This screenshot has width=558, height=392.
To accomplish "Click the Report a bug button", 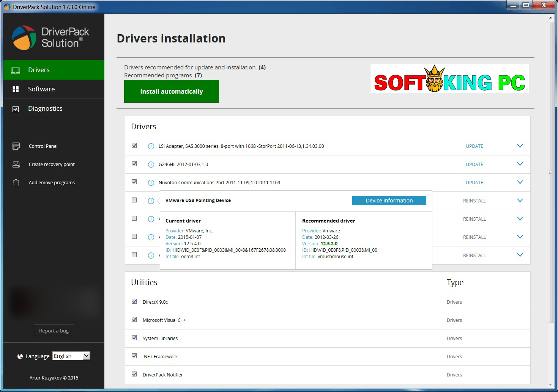I will coord(54,331).
